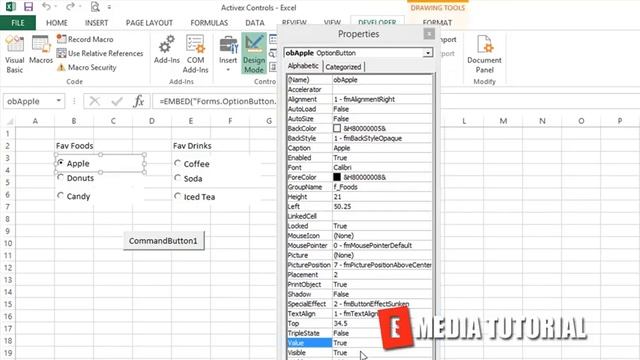The image size is (640, 360).
Task: Select the Height property value 21
Action: 382,197
